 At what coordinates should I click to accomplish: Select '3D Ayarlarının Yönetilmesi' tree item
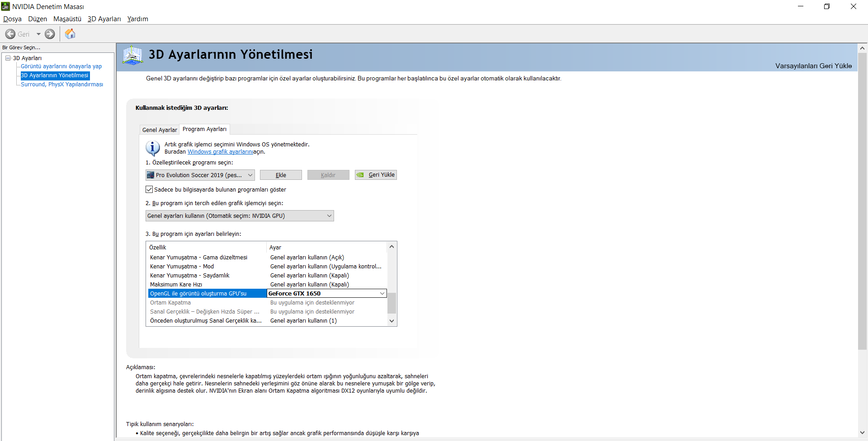pos(55,75)
